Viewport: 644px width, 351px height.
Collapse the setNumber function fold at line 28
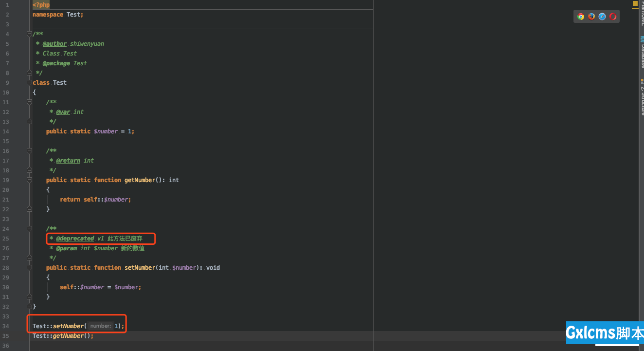29,268
